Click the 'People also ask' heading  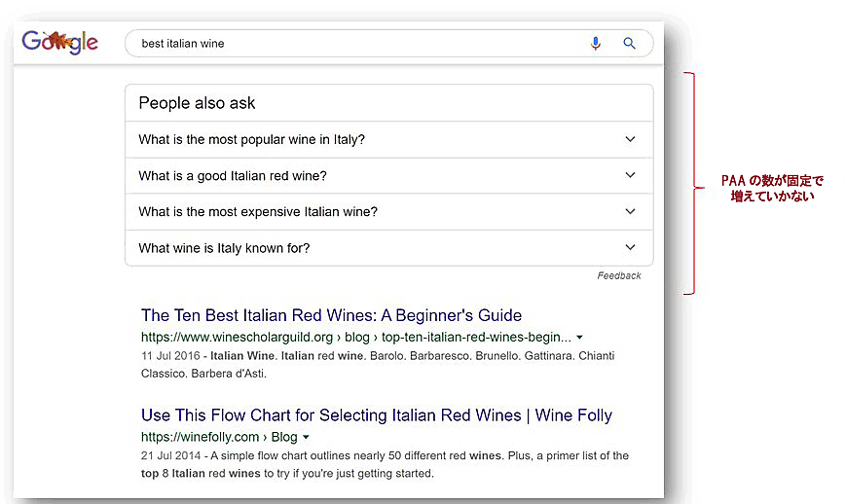coord(197,103)
